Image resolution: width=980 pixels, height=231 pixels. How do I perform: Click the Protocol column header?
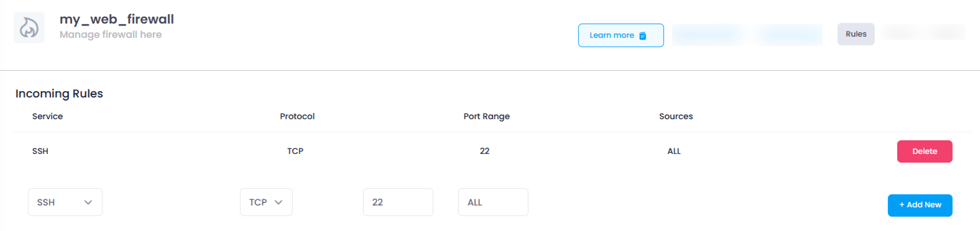tap(297, 116)
